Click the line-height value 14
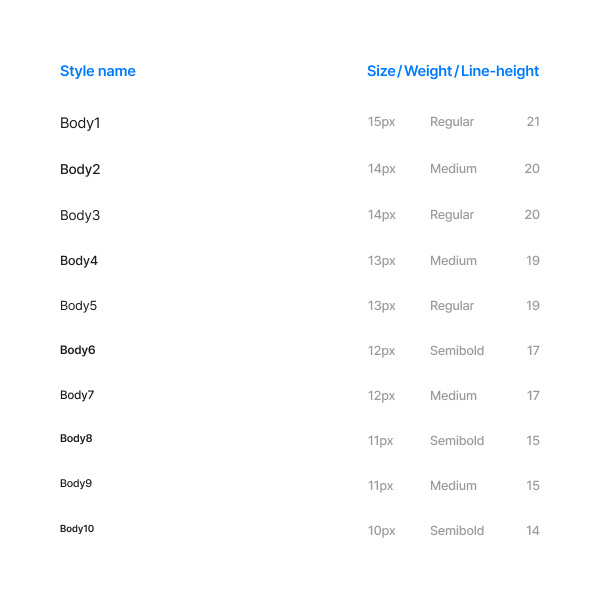 [x=533, y=530]
